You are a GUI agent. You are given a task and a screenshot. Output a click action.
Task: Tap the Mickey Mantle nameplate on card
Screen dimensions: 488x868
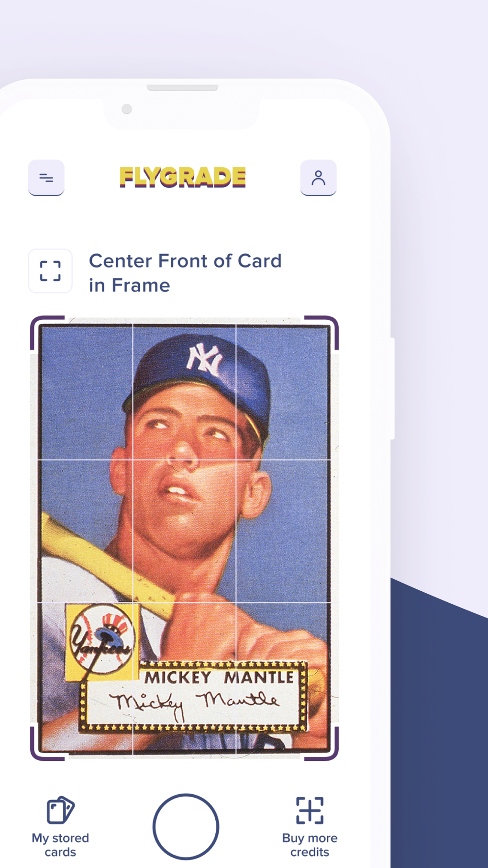point(219,677)
